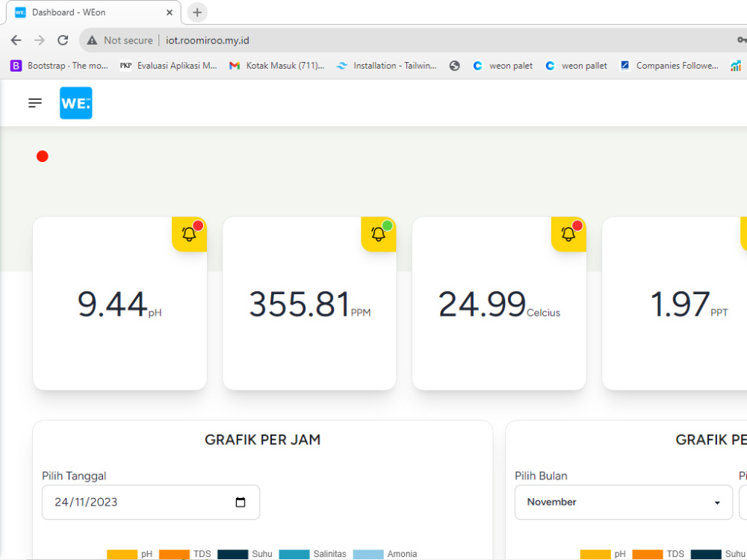This screenshot has width=747, height=560.
Task: Expand the Pilih Bulan November dropdown
Action: [623, 502]
